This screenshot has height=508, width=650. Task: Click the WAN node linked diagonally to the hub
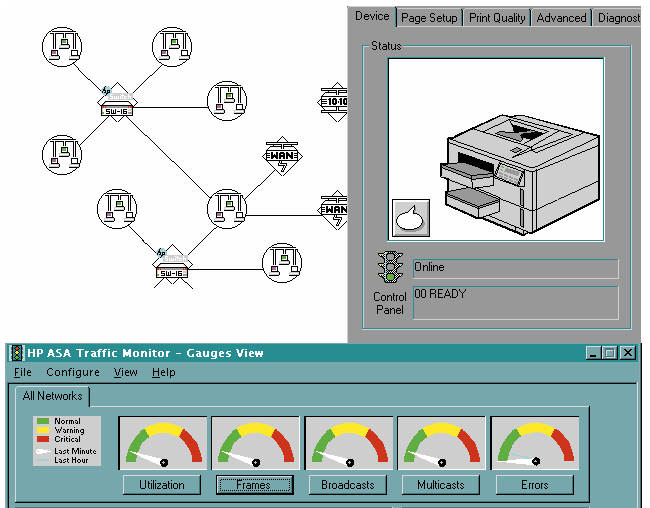pyautogui.click(x=282, y=156)
